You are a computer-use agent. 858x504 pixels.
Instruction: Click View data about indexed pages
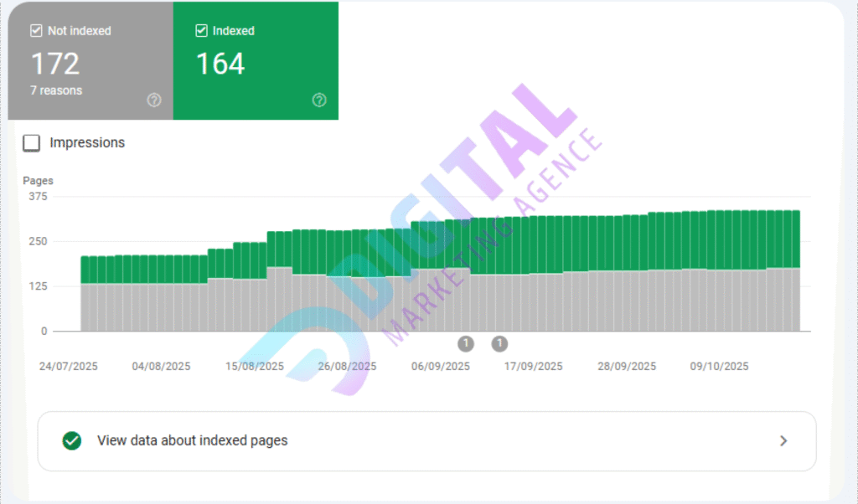pos(193,441)
